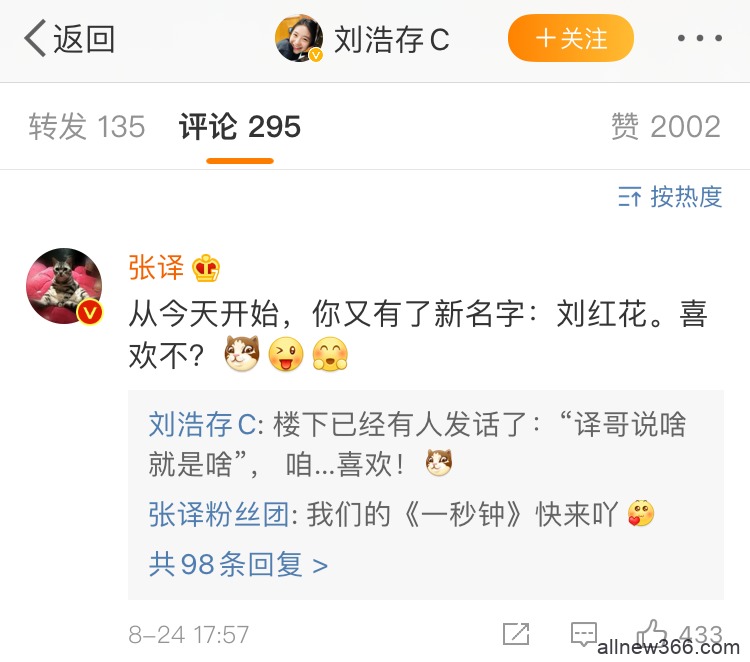The image size is (750, 662).
Task: Open 刘浩存C's avatar in the header
Action: (x=299, y=38)
